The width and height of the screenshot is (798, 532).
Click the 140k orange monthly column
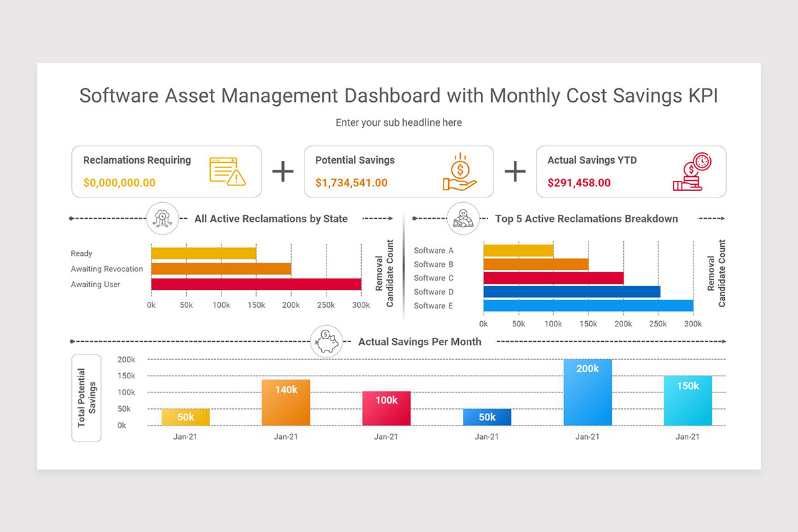[x=286, y=402]
